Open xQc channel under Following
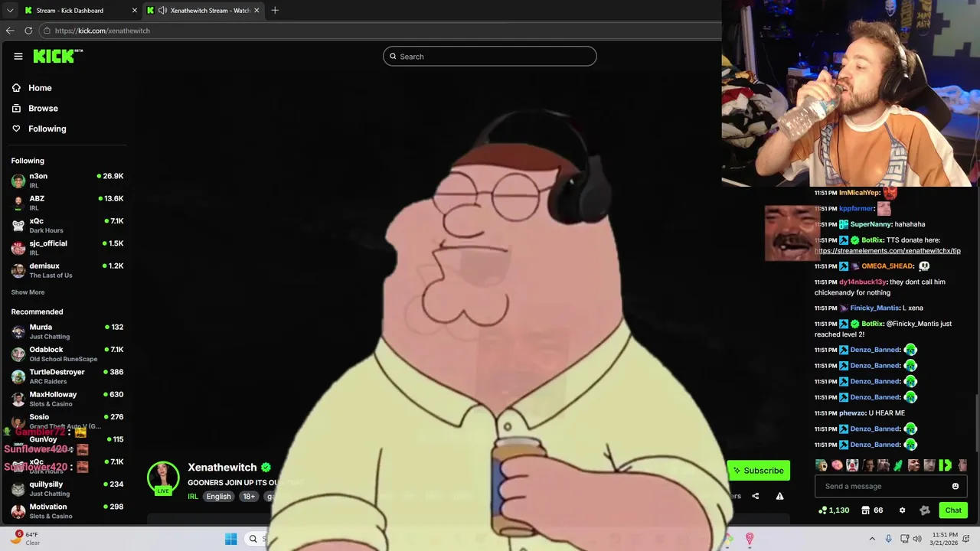Viewport: 980px width, 551px height. pyautogui.click(x=67, y=225)
